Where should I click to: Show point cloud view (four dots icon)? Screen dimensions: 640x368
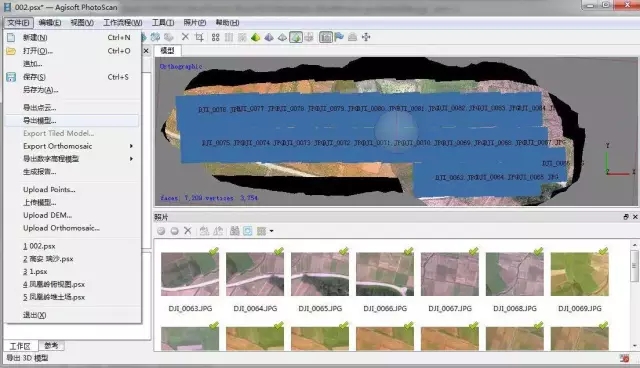(216, 37)
